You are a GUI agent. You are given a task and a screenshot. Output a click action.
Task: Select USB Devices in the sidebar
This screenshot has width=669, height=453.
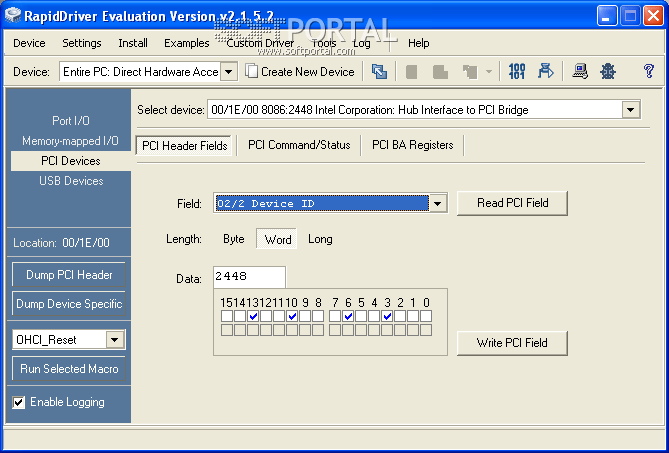point(71,181)
